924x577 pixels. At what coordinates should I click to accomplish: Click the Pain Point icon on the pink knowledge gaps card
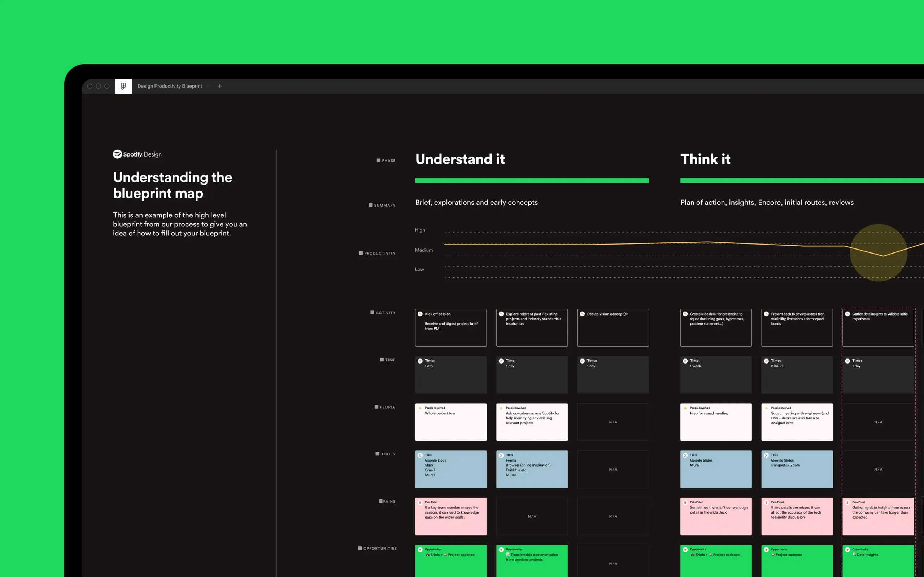click(x=420, y=502)
